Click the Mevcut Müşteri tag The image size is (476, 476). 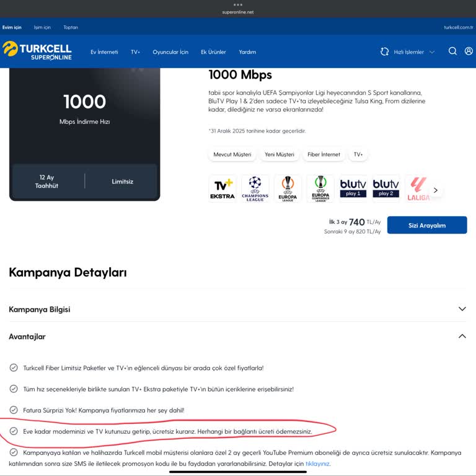[x=232, y=154]
